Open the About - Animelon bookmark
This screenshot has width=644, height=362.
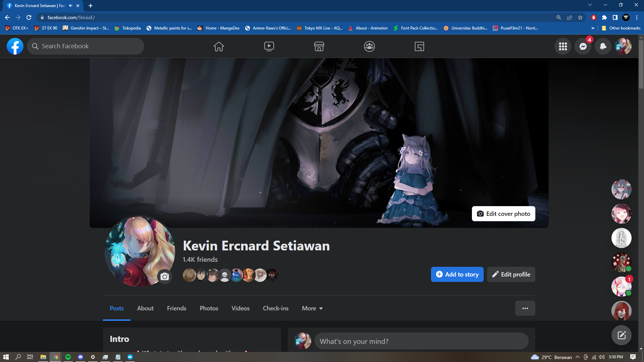[x=368, y=28]
